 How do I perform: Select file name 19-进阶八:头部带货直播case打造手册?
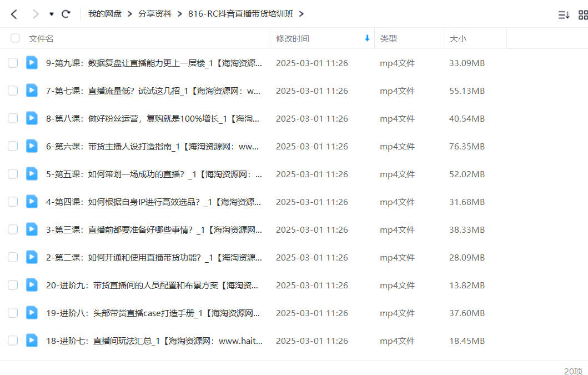click(153, 313)
